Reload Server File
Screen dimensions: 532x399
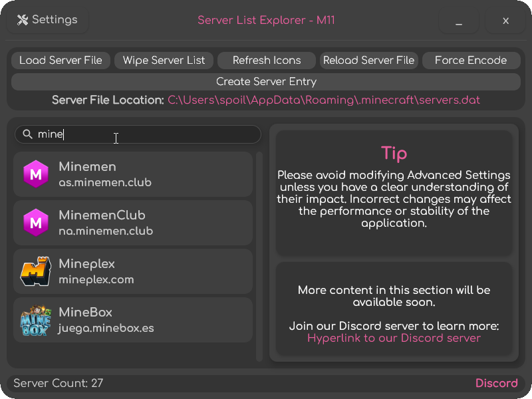click(x=369, y=61)
